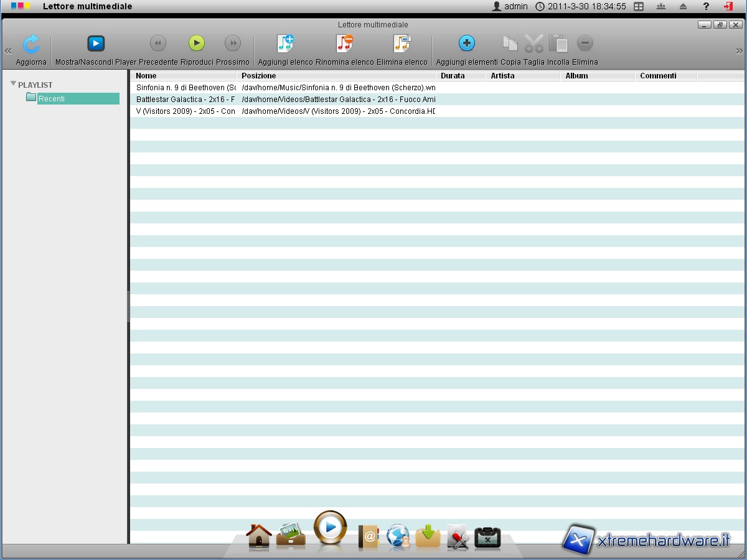The height and width of the screenshot is (560, 747).
Task: Click the Rinomina elenco icon
Action: 344,44
